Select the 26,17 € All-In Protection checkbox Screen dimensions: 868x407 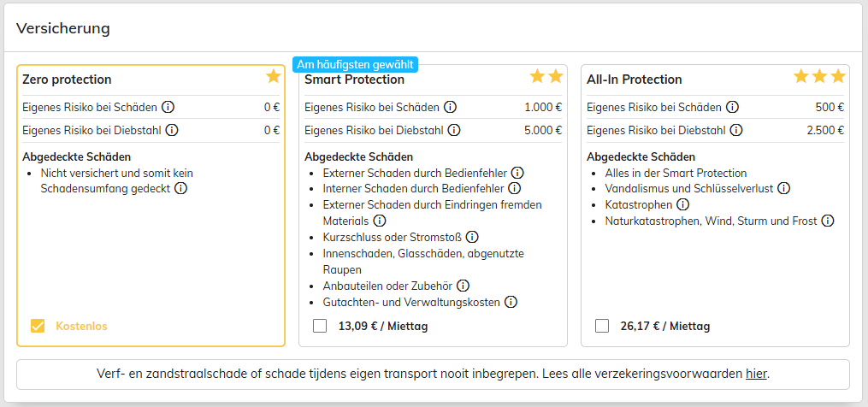point(602,326)
